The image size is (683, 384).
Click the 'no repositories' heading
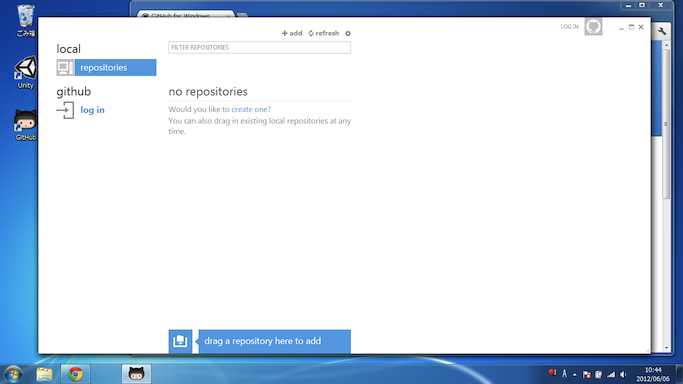point(208,91)
